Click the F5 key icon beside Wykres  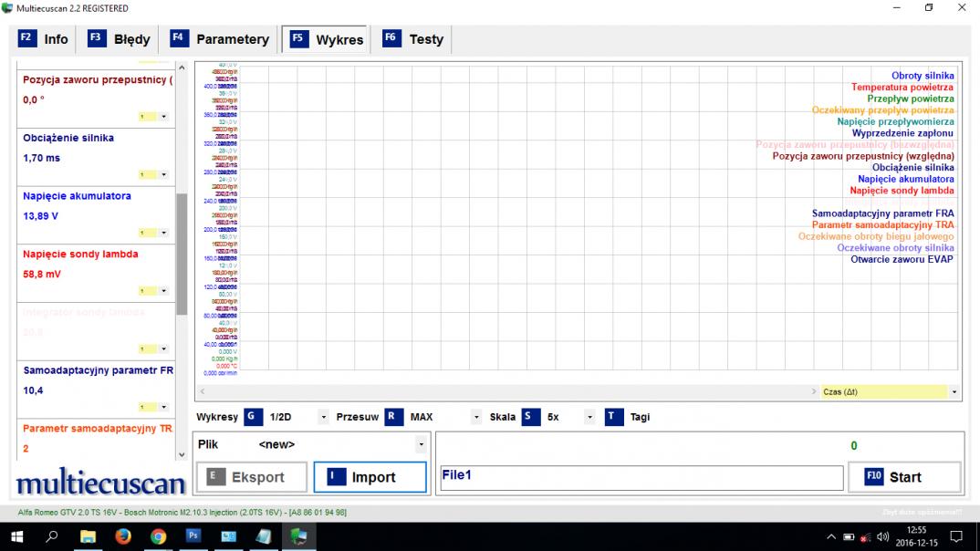coord(298,38)
